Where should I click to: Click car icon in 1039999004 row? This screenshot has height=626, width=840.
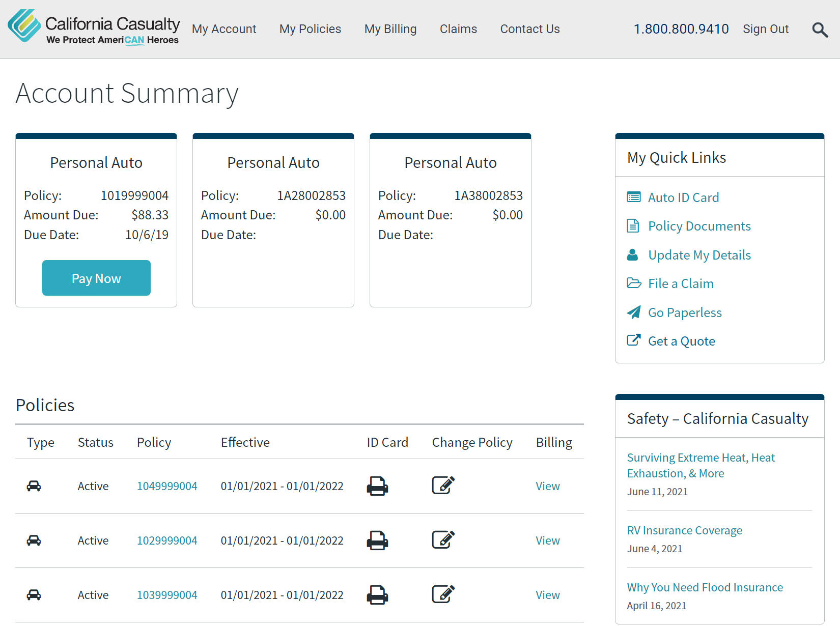click(x=34, y=595)
